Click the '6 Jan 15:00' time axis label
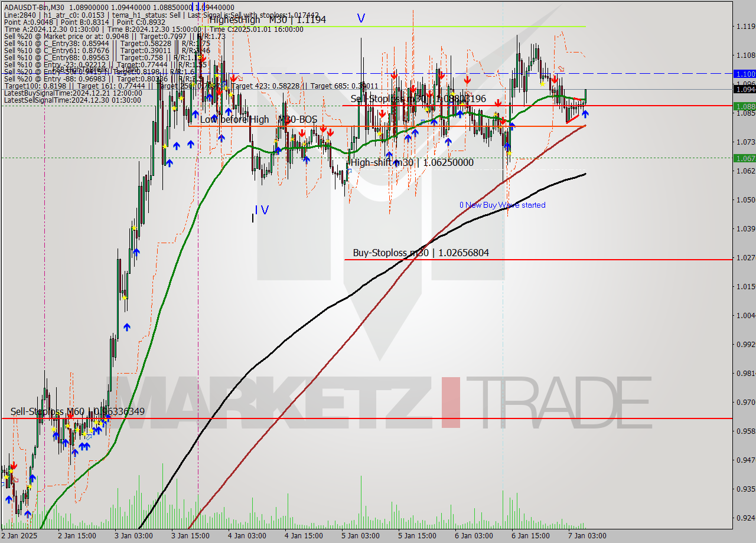The width and height of the screenshot is (756, 543). click(530, 536)
